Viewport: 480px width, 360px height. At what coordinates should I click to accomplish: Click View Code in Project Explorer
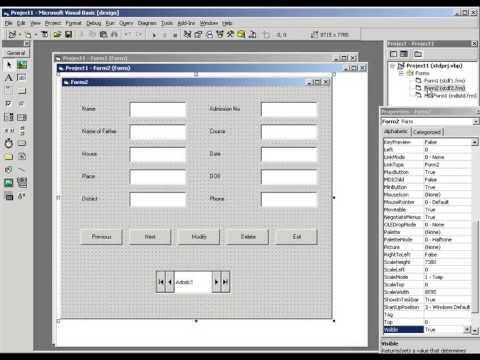(394, 54)
